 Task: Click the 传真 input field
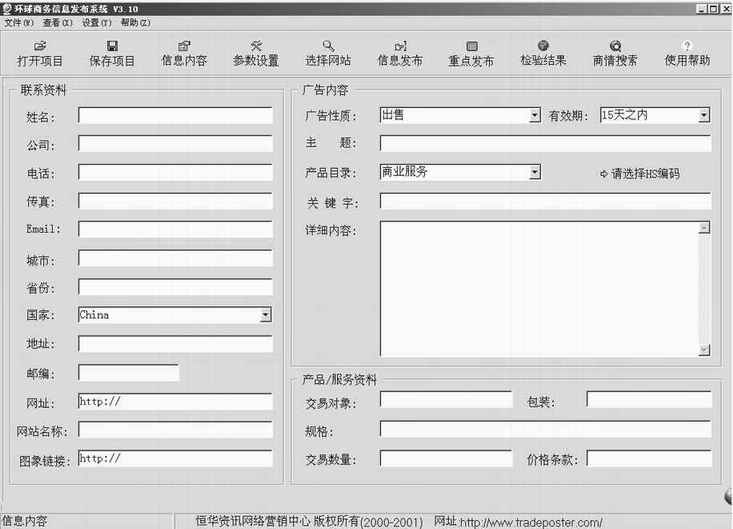click(175, 201)
